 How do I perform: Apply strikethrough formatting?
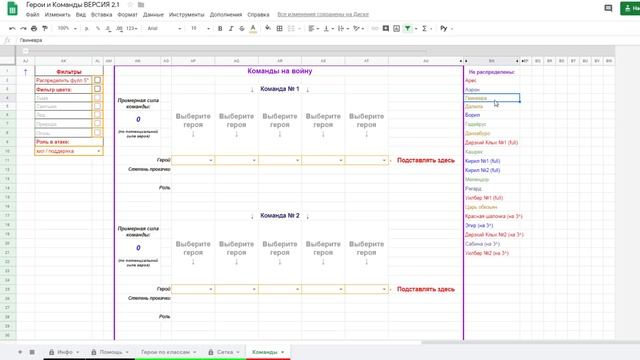[x=242, y=29]
